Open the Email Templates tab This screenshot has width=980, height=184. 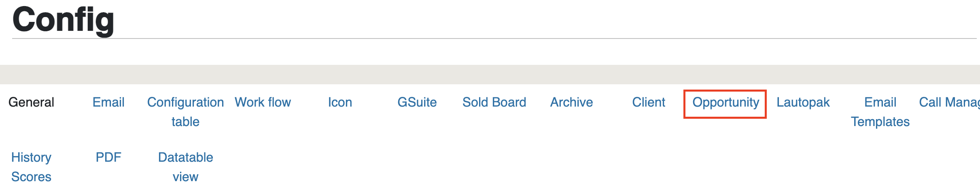880,112
